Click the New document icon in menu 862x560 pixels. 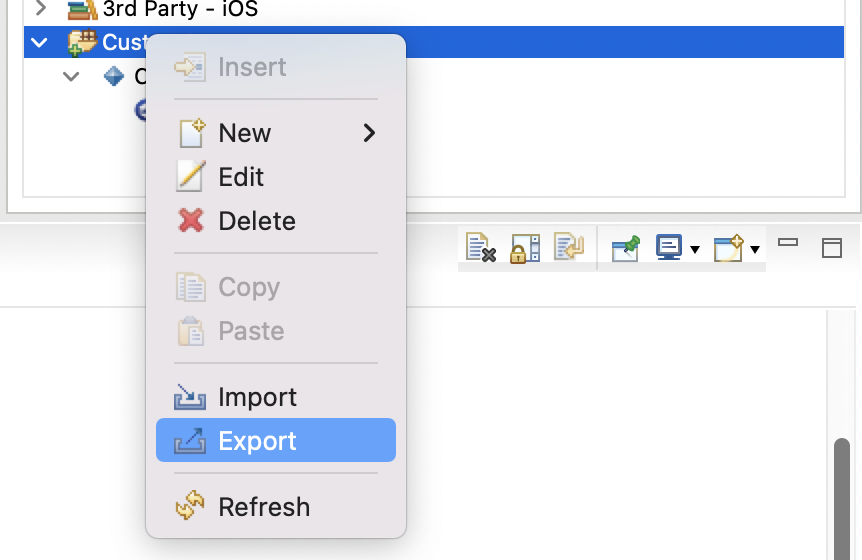click(x=191, y=133)
